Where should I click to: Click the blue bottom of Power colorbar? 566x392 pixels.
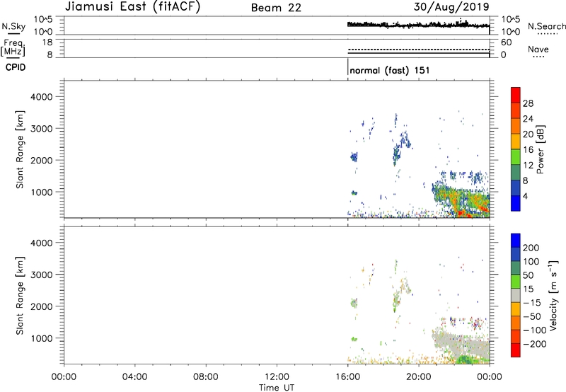click(x=516, y=203)
